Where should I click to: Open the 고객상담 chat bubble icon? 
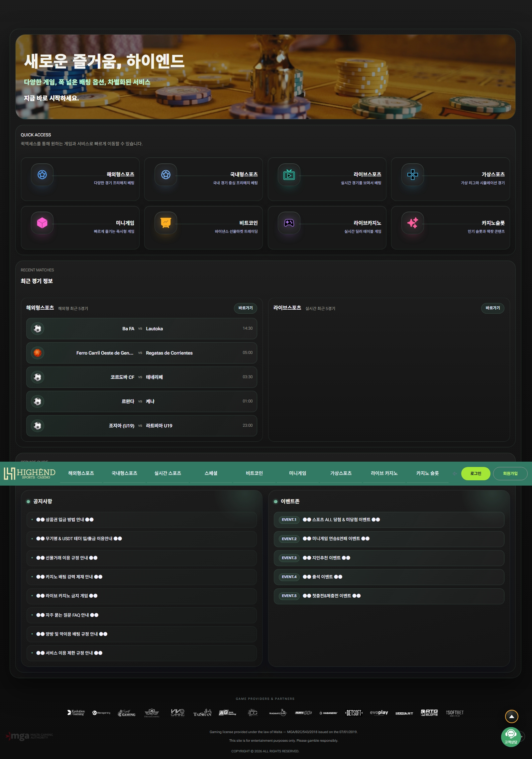(x=511, y=737)
